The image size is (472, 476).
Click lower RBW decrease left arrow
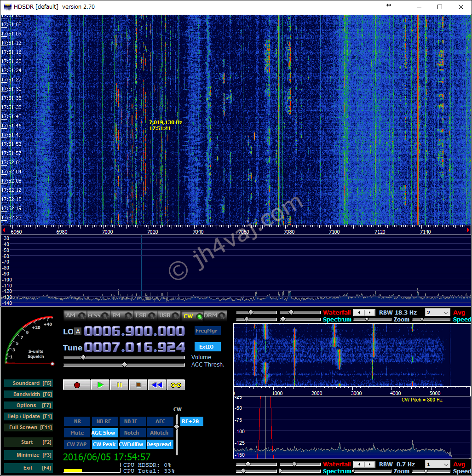click(x=359, y=465)
